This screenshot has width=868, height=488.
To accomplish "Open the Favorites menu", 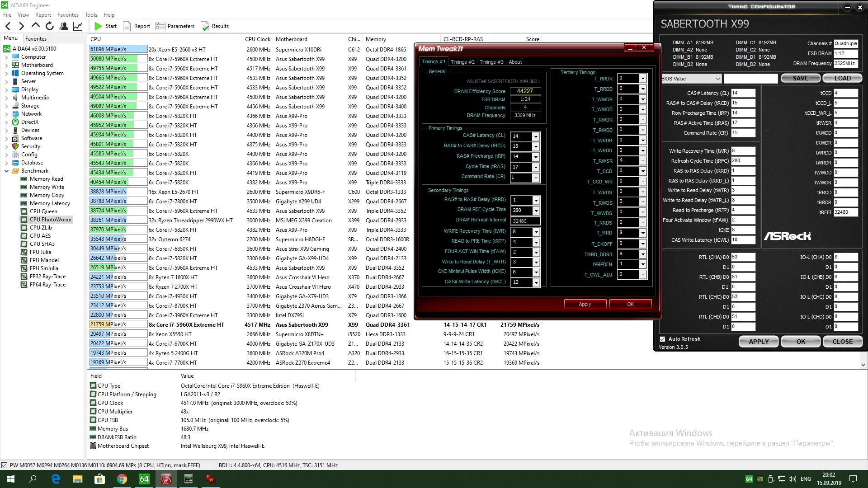I will pos(68,15).
